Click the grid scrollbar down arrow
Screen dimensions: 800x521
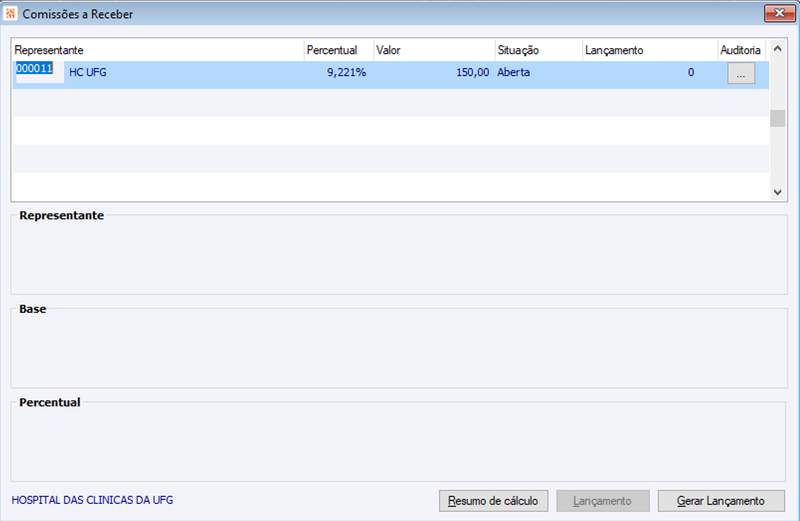coord(778,192)
